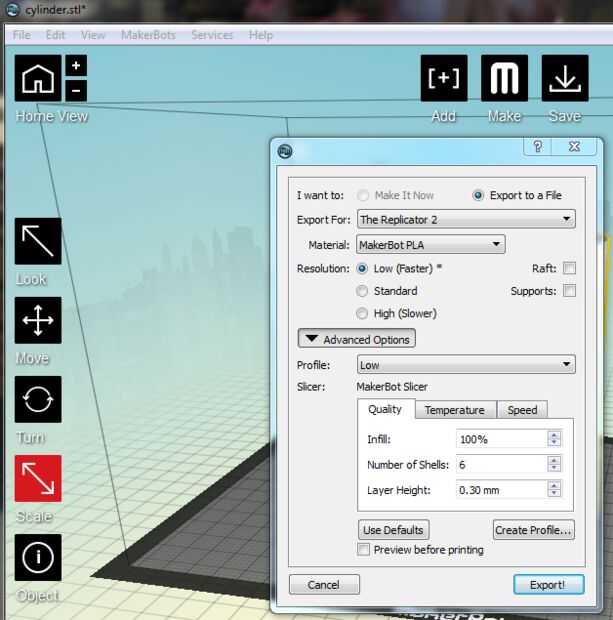Open the File menu
This screenshot has height=620, width=613.
(22, 35)
